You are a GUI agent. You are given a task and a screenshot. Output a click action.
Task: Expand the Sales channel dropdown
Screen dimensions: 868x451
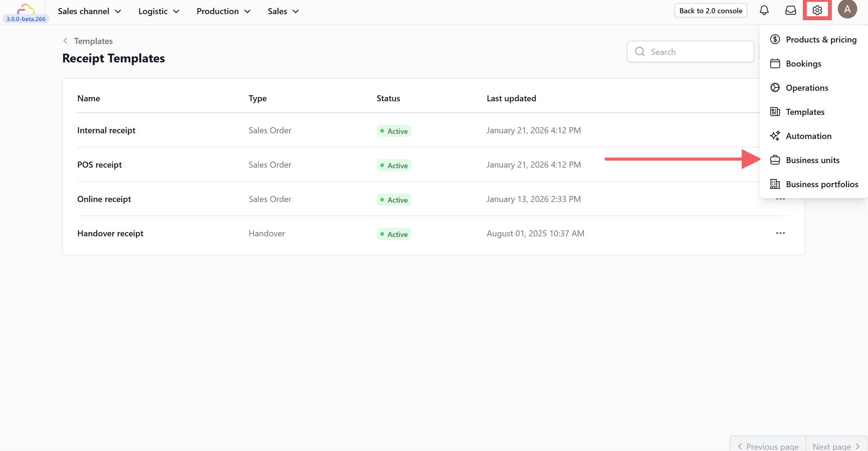[89, 11]
